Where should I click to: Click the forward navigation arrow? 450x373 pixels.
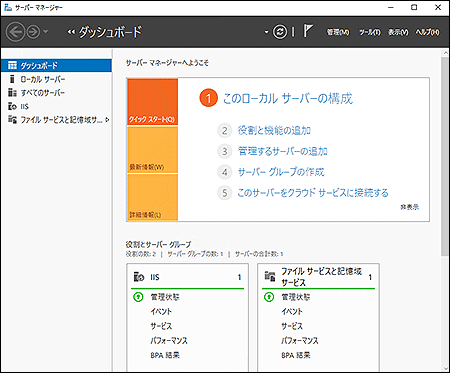click(x=33, y=32)
